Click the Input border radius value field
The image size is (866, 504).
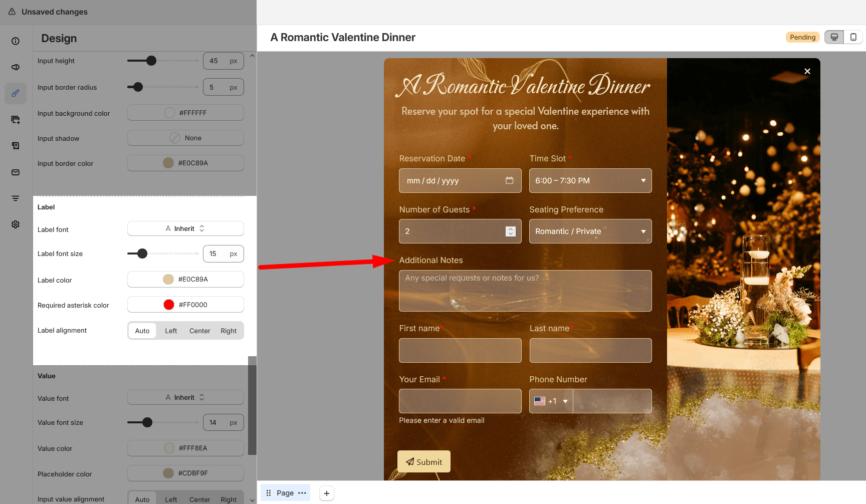point(224,87)
